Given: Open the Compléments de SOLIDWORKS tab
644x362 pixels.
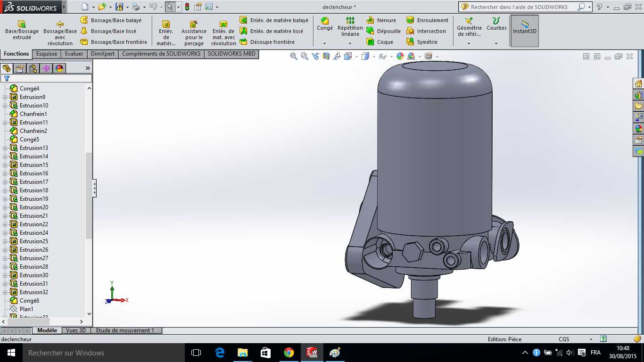Looking at the screenshot, I should coord(161,54).
